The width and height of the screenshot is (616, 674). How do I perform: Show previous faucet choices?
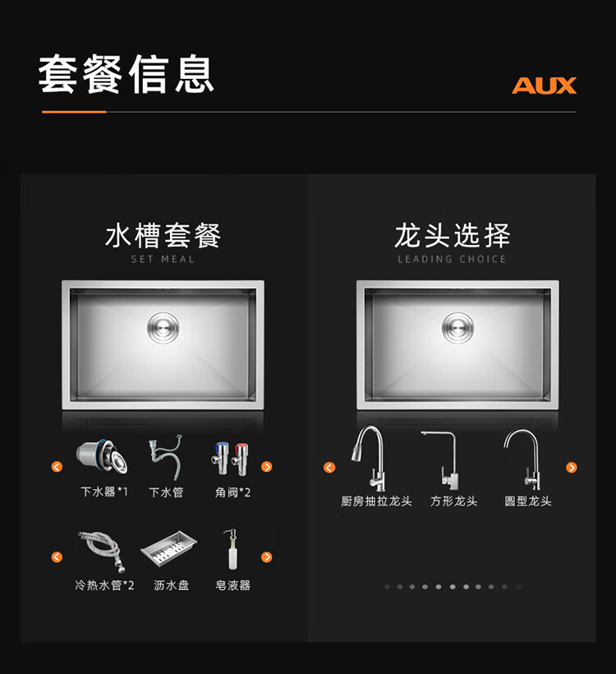[x=329, y=467]
